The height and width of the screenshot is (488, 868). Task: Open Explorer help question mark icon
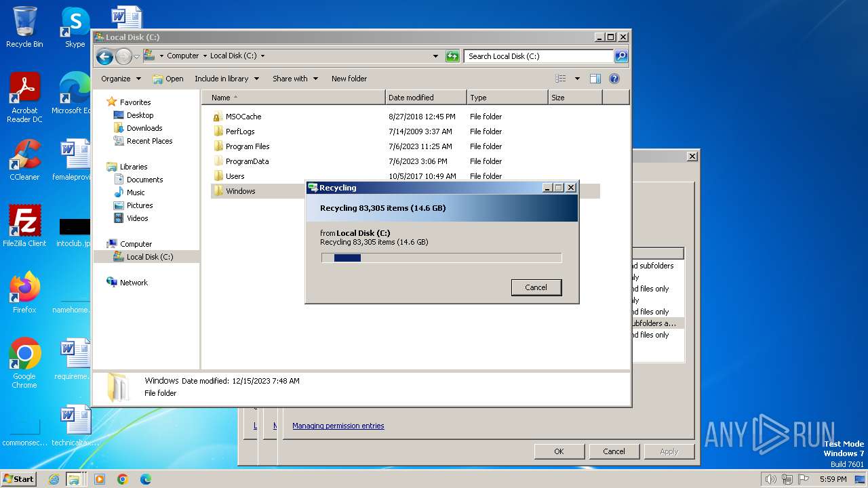pos(614,79)
